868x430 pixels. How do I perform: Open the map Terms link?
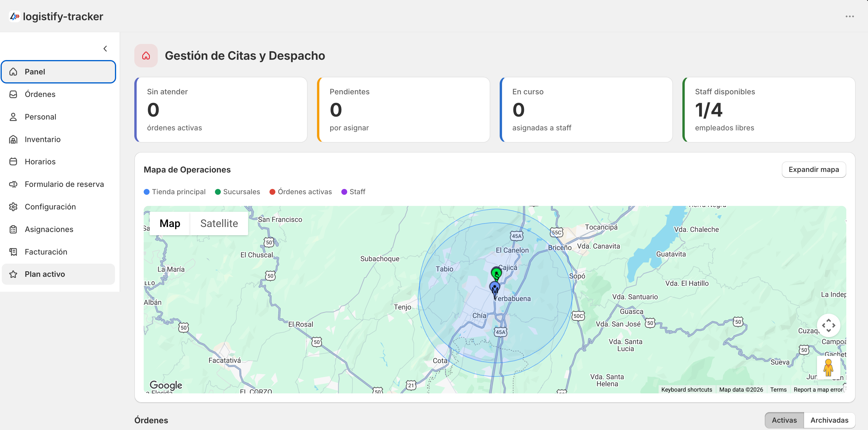click(x=778, y=389)
